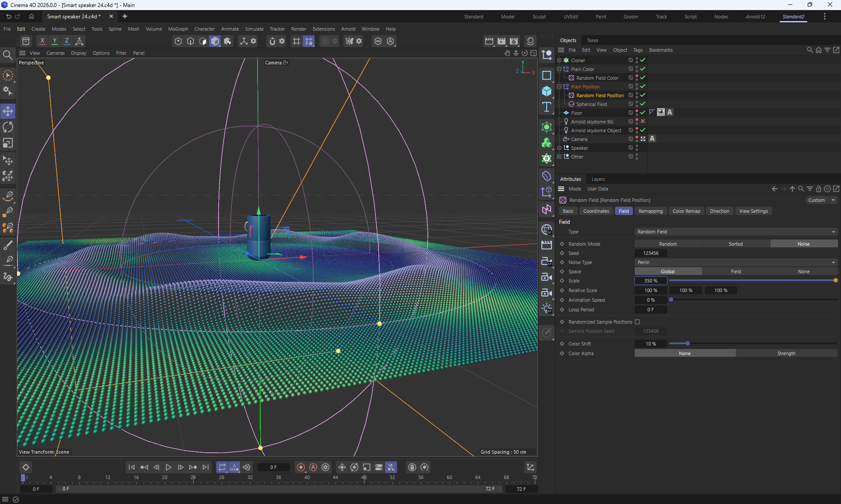
Task: Click the Text spline tool icon
Action: (x=546, y=107)
